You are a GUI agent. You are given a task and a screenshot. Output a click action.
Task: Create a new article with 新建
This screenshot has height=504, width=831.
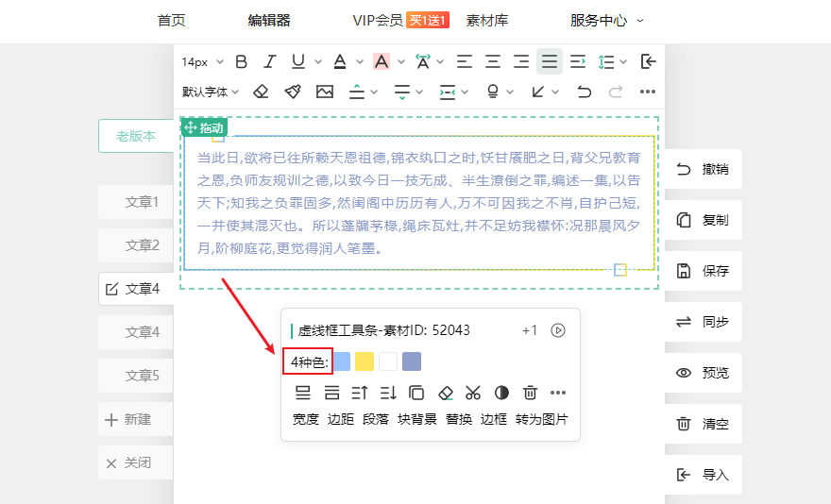click(x=136, y=419)
